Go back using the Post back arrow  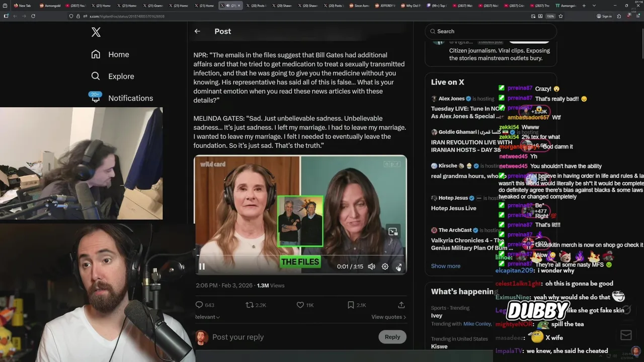(197, 31)
